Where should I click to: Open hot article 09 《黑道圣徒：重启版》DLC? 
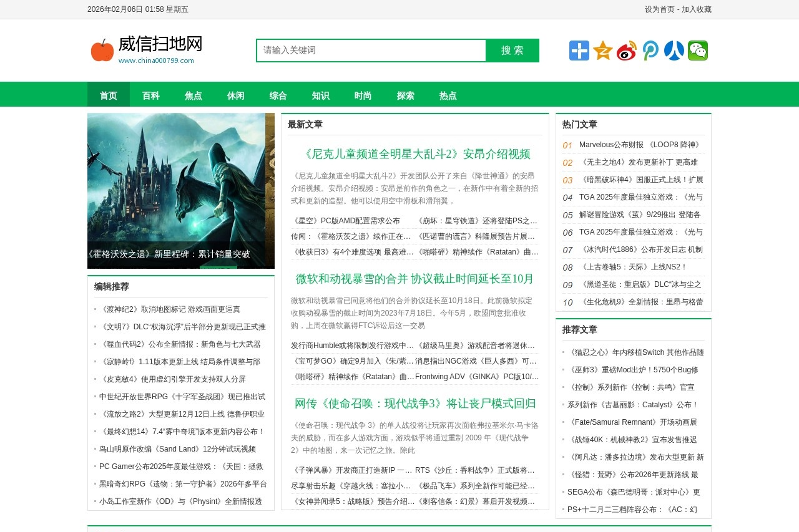(x=640, y=284)
